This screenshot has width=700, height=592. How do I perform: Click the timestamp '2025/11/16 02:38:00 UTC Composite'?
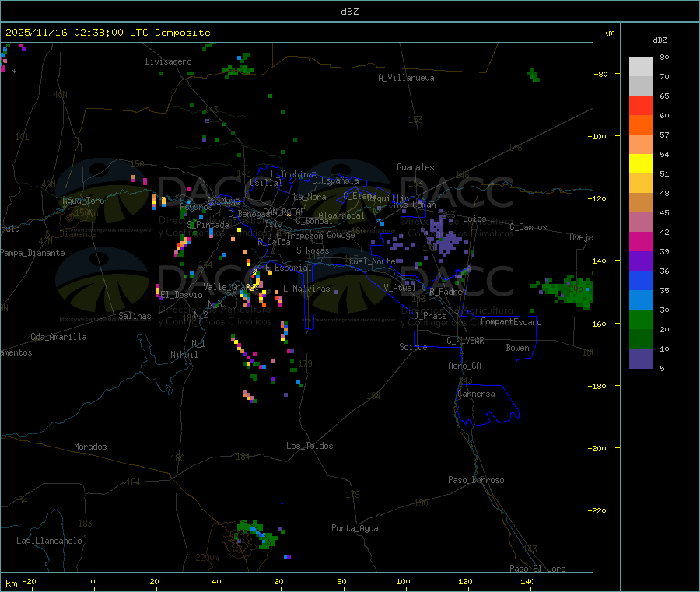pos(107,33)
